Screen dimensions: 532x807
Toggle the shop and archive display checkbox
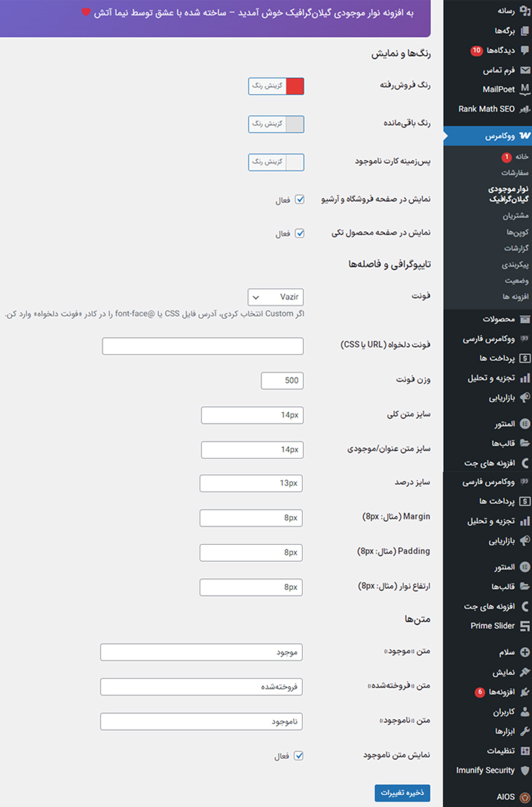tap(299, 200)
